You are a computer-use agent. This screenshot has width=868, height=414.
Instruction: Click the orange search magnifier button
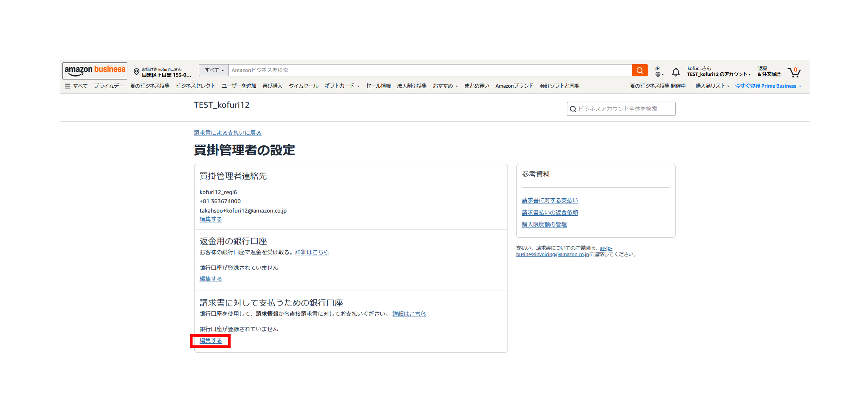639,70
